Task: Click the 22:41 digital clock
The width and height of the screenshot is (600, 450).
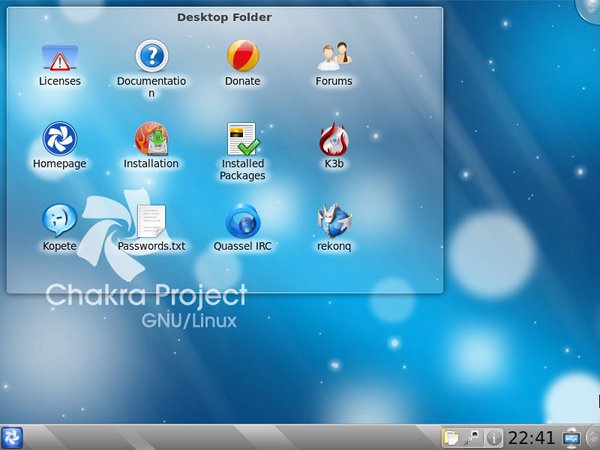Action: pos(531,438)
